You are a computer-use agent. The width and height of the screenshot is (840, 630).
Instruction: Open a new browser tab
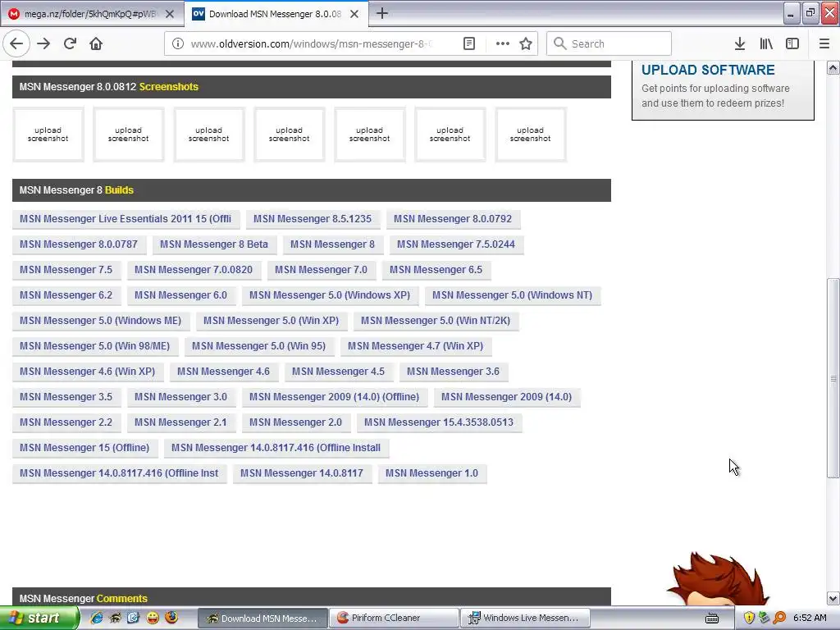tap(382, 13)
